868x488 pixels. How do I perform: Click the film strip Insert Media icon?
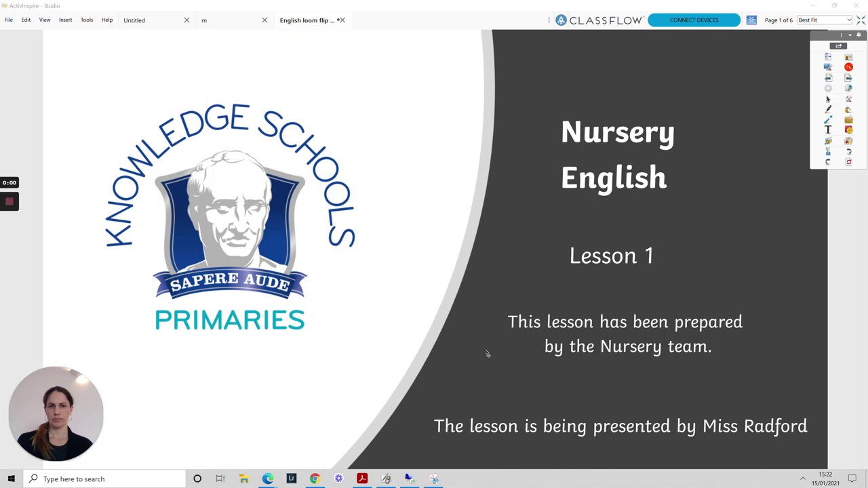click(828, 141)
